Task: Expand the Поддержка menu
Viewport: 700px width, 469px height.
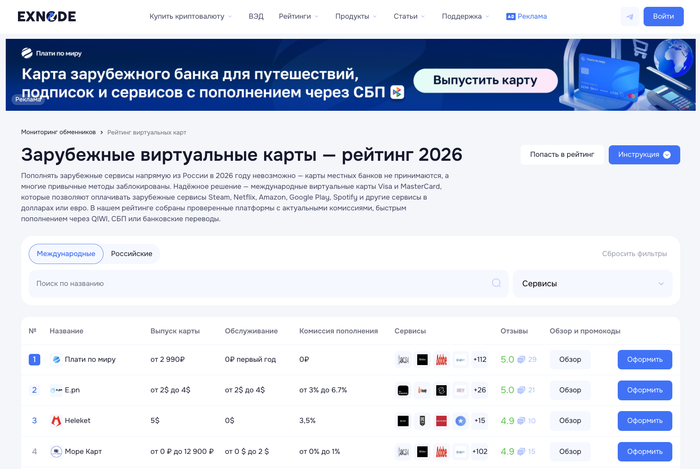Action: [x=465, y=17]
